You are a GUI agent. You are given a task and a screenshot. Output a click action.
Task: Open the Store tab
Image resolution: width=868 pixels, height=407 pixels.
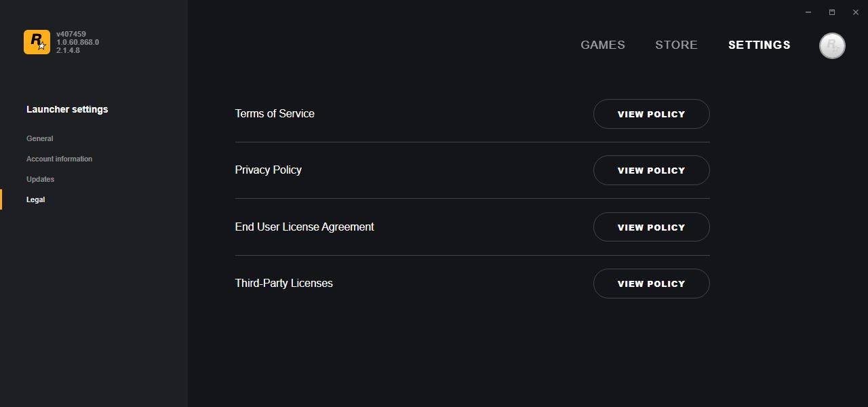(676, 45)
